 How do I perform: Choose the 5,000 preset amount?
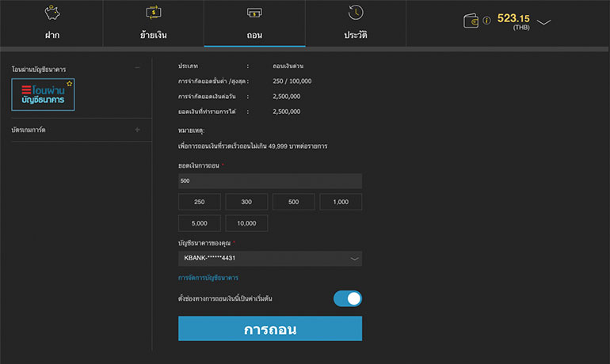point(199,223)
